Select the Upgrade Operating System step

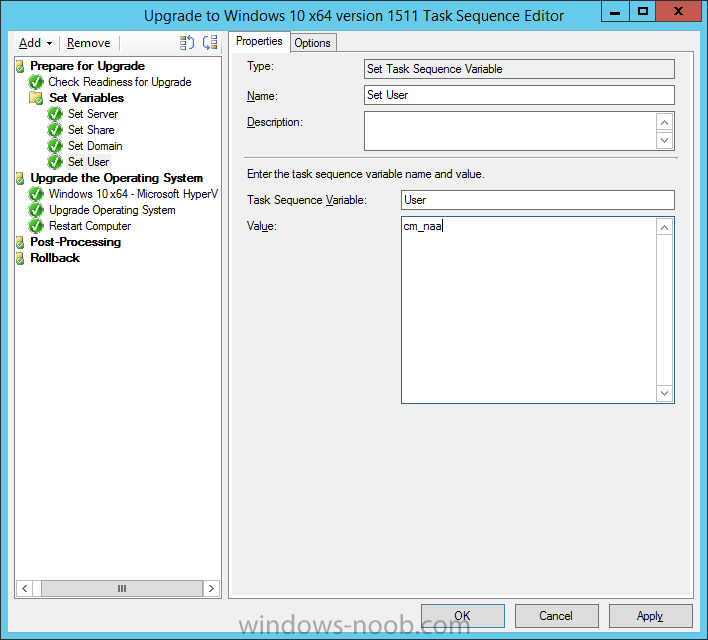[112, 210]
